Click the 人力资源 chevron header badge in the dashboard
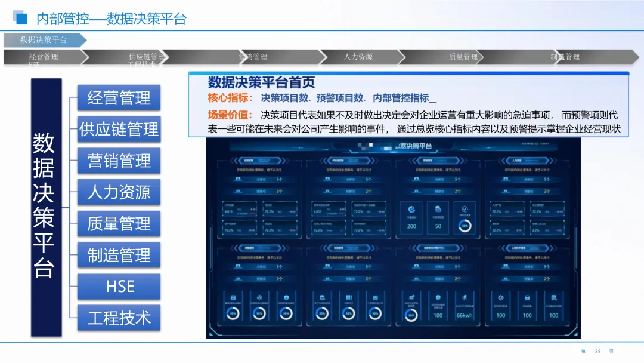 528,161
